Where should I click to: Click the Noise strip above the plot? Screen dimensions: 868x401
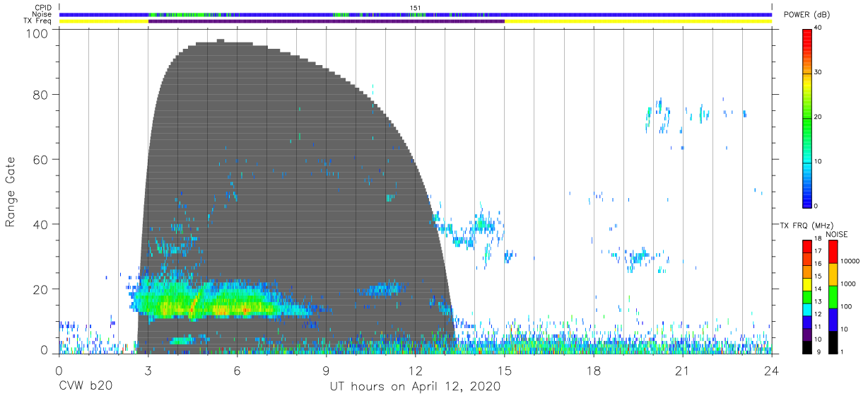[x=416, y=14]
